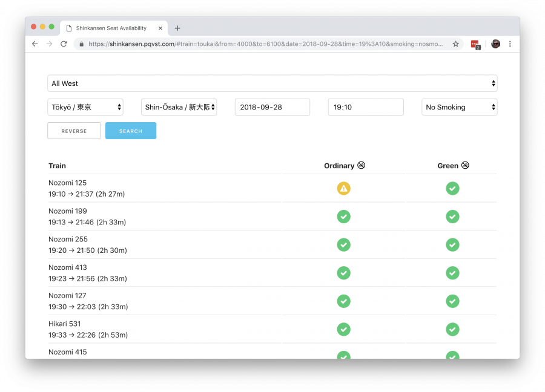Open the No Smoking preference dropdown
The image size is (545, 392).
[x=459, y=106]
